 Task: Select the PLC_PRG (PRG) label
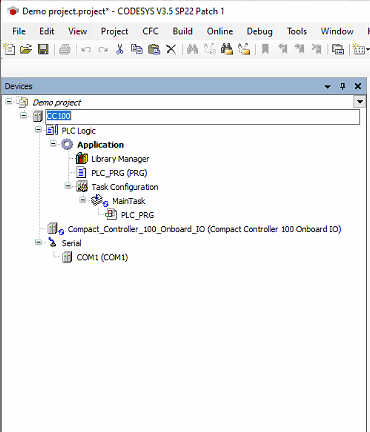[x=119, y=173]
